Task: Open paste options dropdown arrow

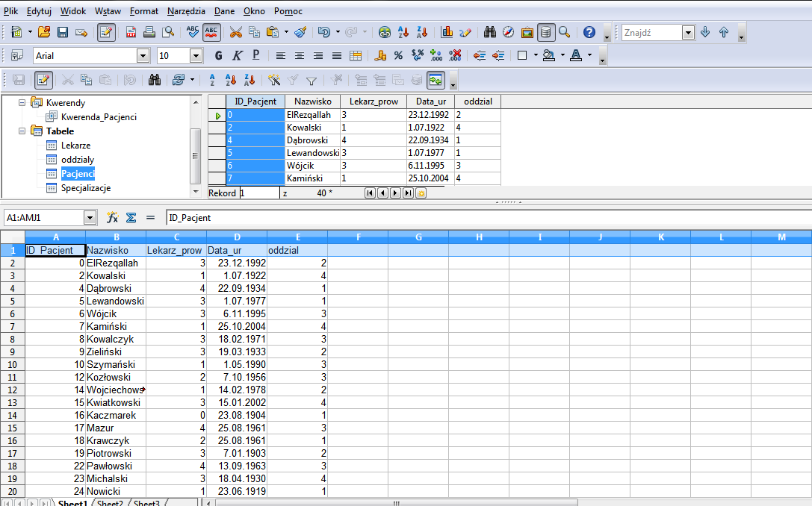Action: (286, 33)
